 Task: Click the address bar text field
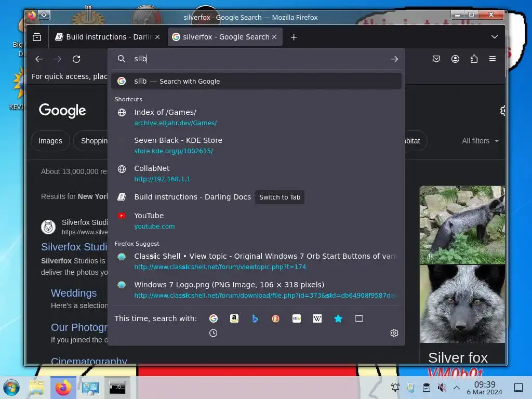(x=258, y=59)
